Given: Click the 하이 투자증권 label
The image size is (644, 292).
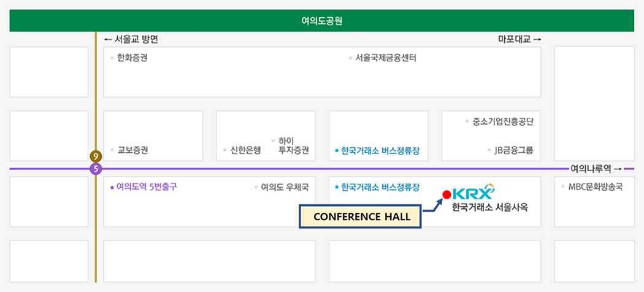Looking at the screenshot, I should coord(293,145).
